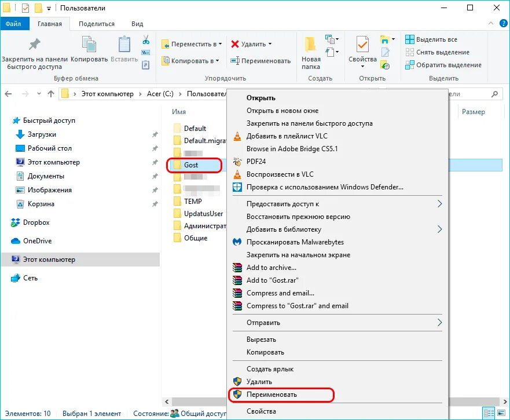Viewport: 510px width, 420px height.
Task: Click the New folder icon
Action: [310, 45]
